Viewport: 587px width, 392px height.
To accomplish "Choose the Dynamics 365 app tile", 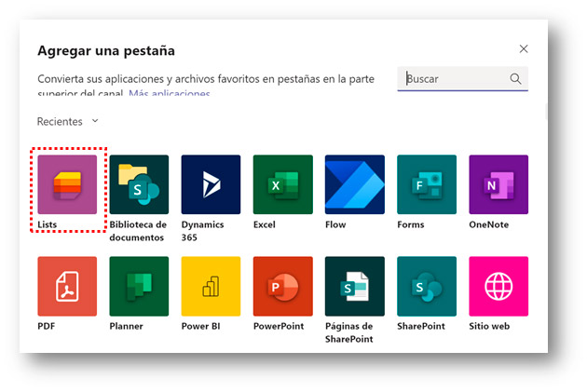I will tap(211, 184).
